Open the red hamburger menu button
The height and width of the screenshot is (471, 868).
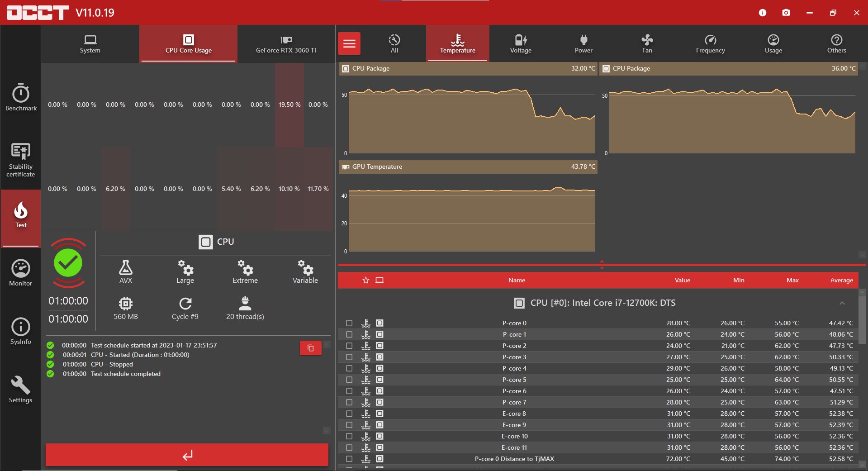point(349,43)
